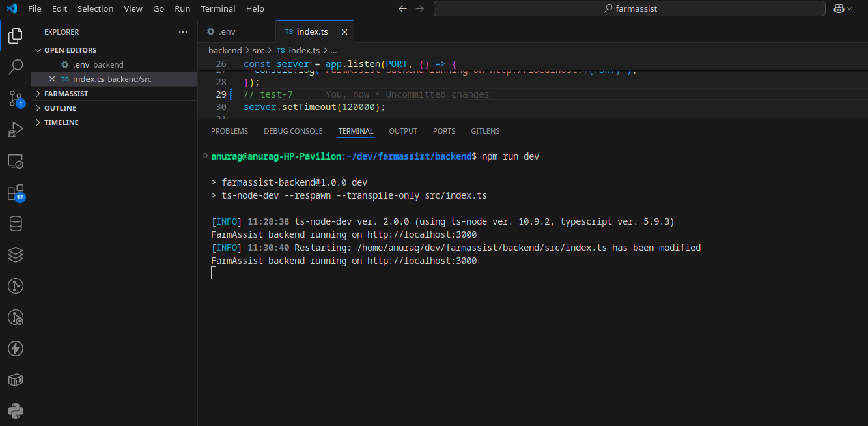
Task: Click line number 30 in the gutter
Action: click(221, 107)
